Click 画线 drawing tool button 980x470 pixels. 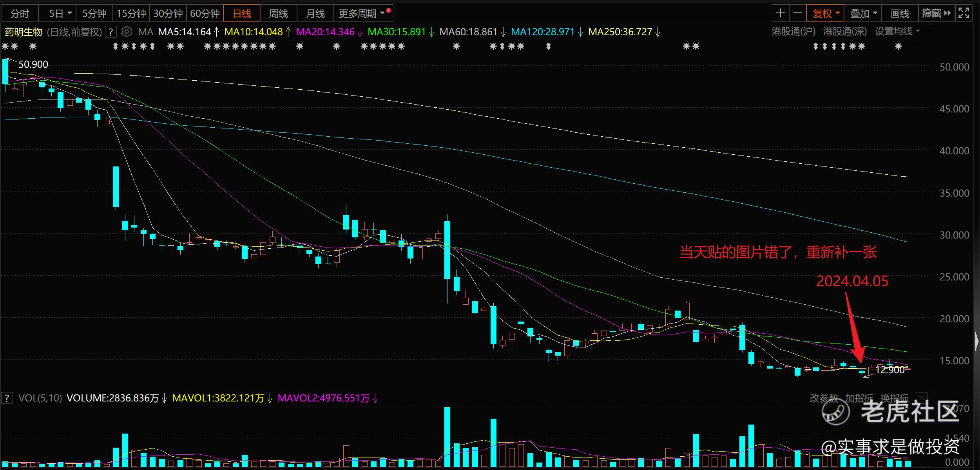click(900, 13)
